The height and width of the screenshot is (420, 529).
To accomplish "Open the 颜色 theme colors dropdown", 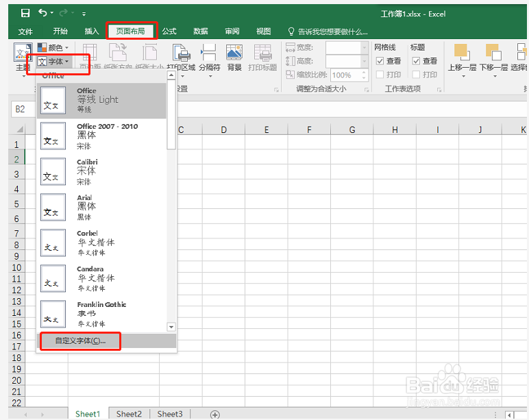I will 53,47.
